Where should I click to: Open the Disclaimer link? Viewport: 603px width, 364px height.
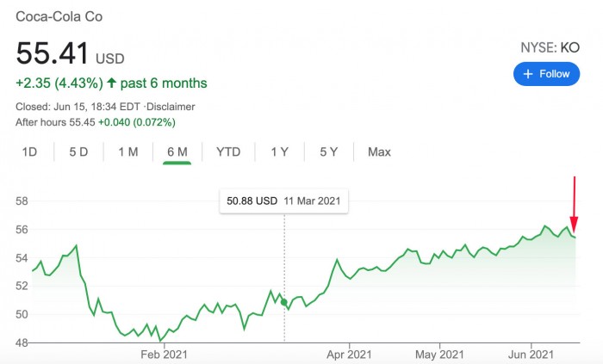click(x=171, y=107)
